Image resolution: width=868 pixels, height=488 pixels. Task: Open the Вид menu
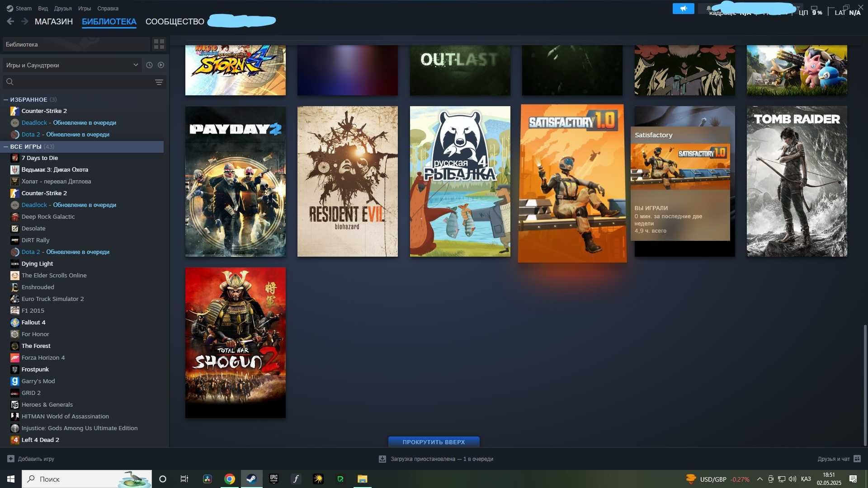(43, 8)
